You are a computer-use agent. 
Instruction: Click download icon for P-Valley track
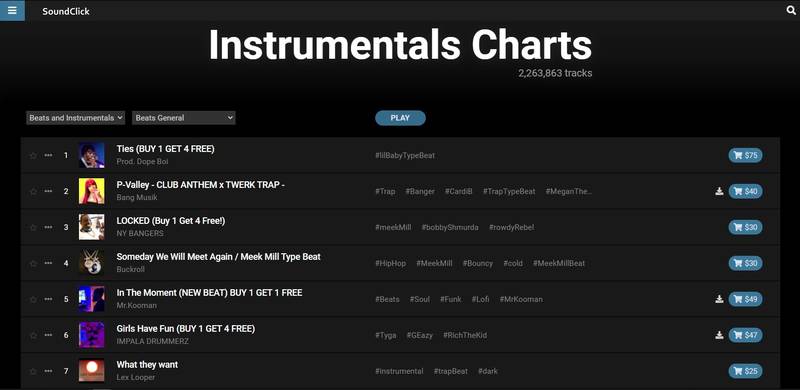point(719,191)
